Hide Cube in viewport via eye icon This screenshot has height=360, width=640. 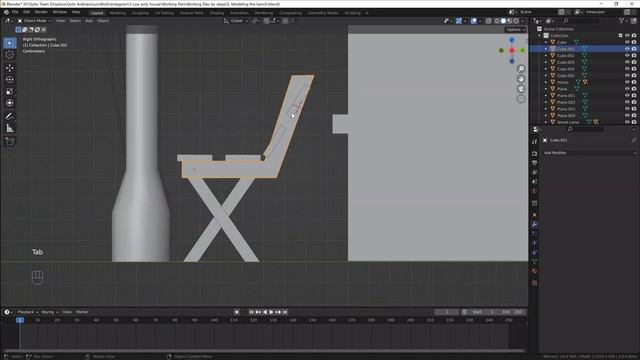pyautogui.click(x=627, y=42)
